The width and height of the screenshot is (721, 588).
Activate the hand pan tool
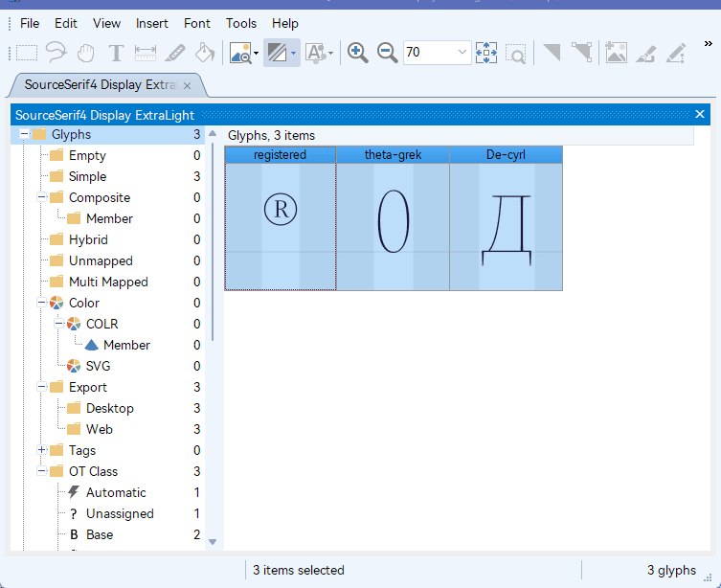tap(86, 53)
